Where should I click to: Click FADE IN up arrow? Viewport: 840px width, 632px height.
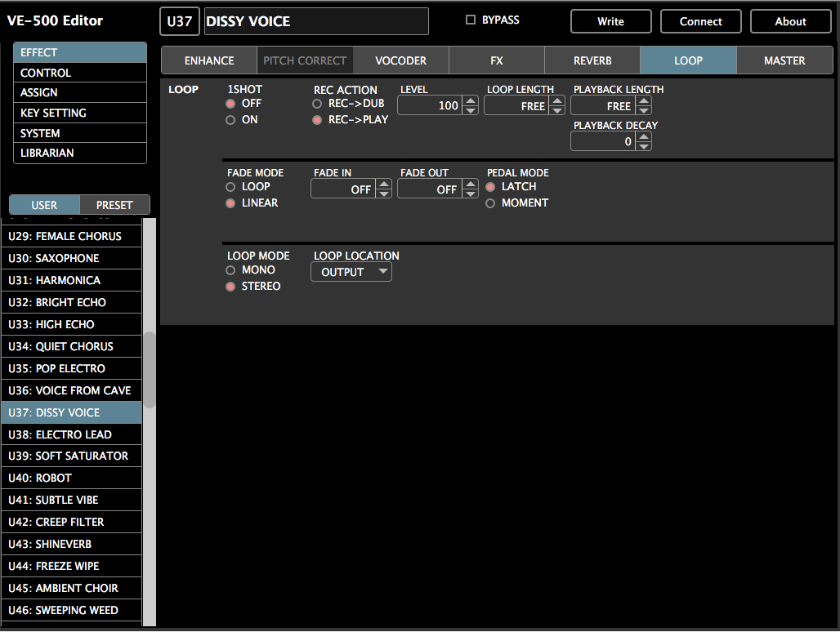383,185
